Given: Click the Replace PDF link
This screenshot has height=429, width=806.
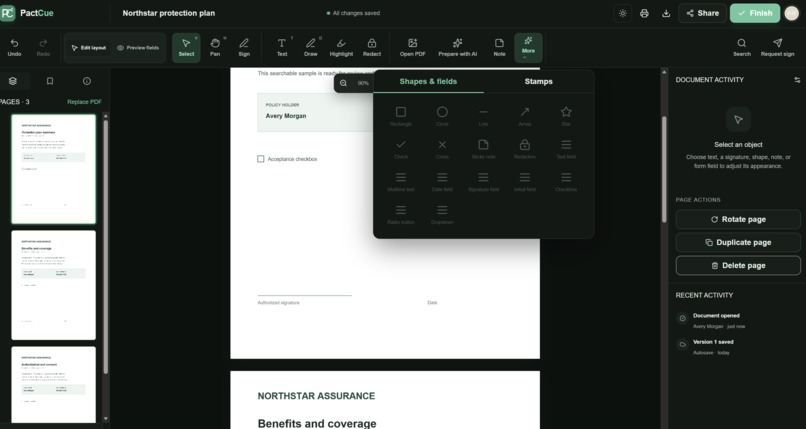Looking at the screenshot, I should pos(84,102).
